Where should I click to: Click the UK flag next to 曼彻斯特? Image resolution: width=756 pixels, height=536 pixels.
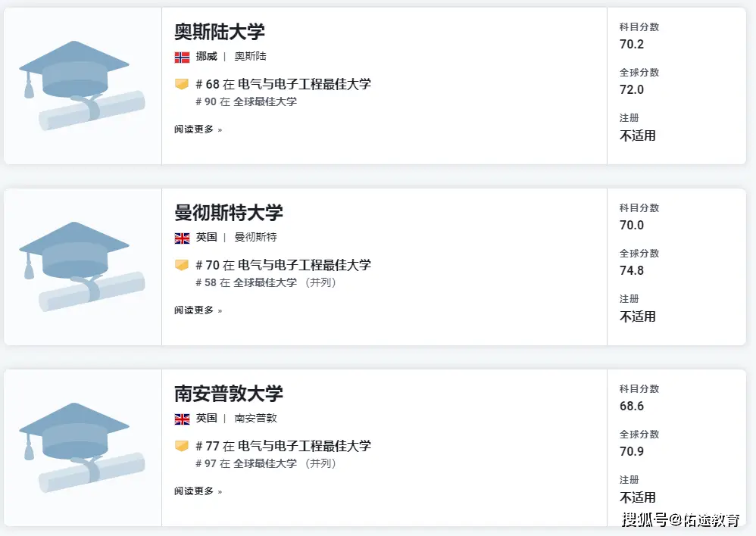182,238
